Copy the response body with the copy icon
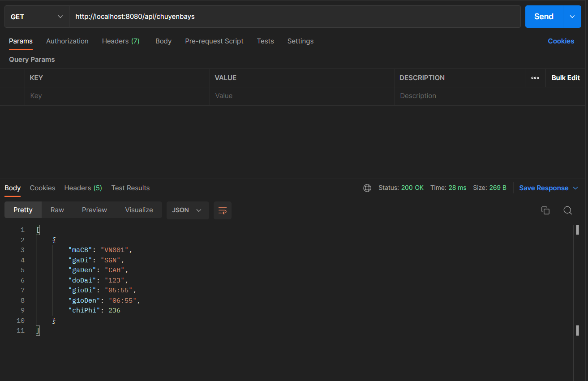Screen dimensions: 588x381 click(545, 210)
